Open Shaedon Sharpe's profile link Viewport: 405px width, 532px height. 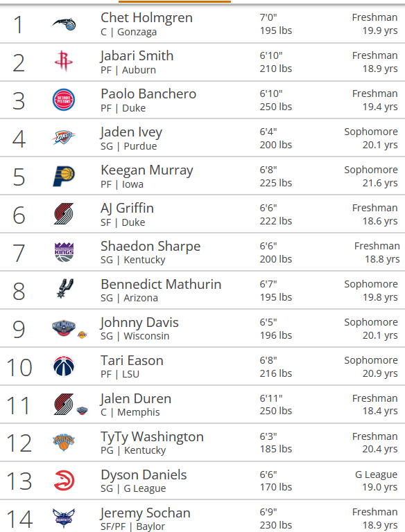click(x=150, y=247)
